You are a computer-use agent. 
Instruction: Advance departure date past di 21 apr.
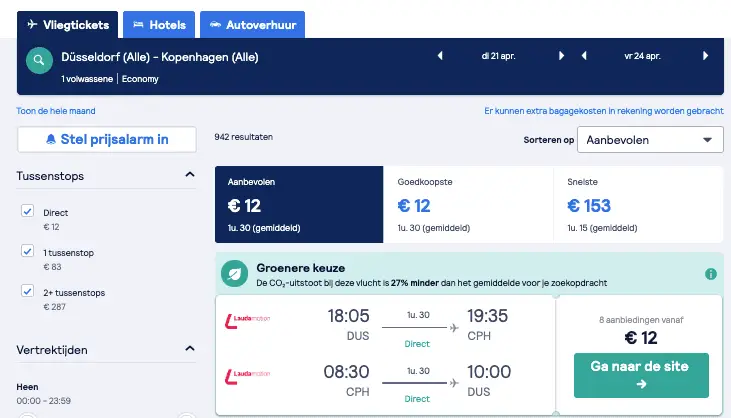[561, 56]
